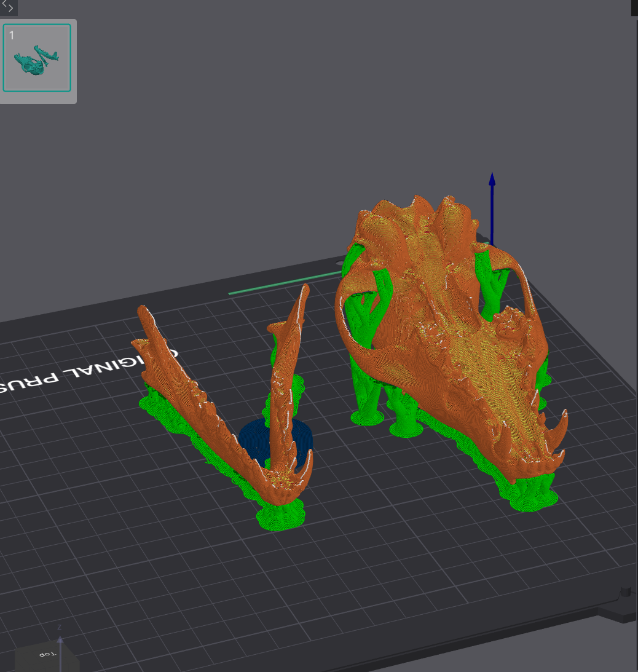Select the plate 1 thumbnail
The height and width of the screenshot is (672, 638).
click(x=37, y=58)
